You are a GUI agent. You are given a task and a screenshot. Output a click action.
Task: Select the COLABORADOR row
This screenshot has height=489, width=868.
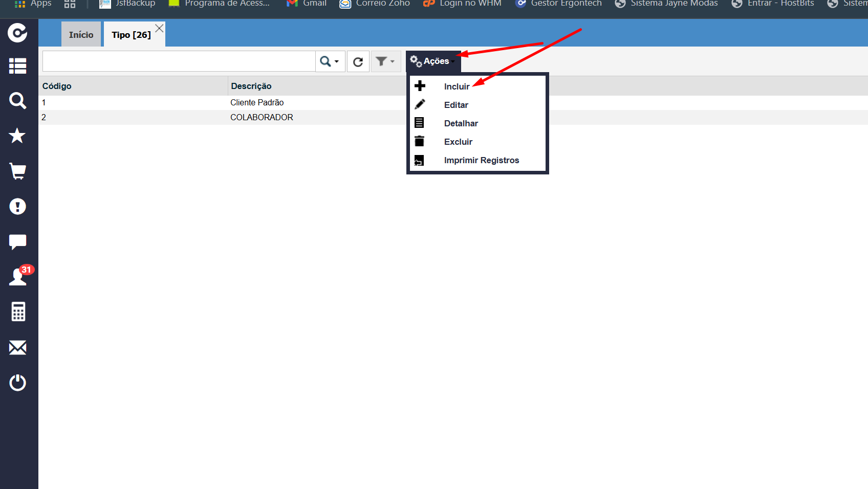tap(453, 117)
